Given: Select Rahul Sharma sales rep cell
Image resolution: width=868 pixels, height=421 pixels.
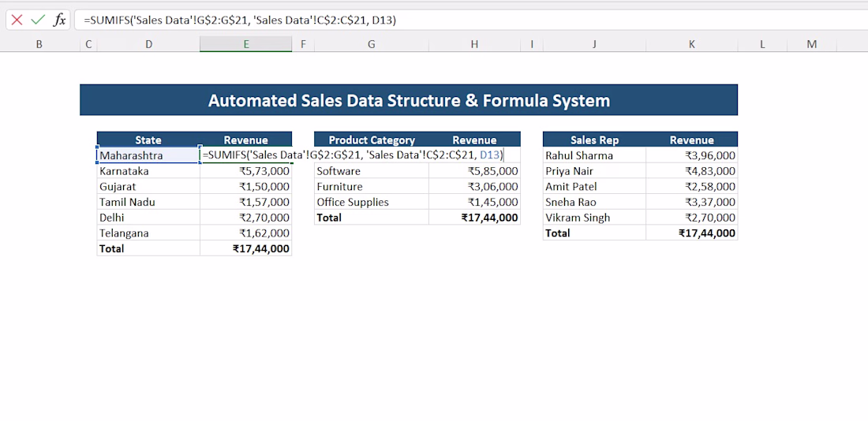Looking at the screenshot, I should (594, 155).
